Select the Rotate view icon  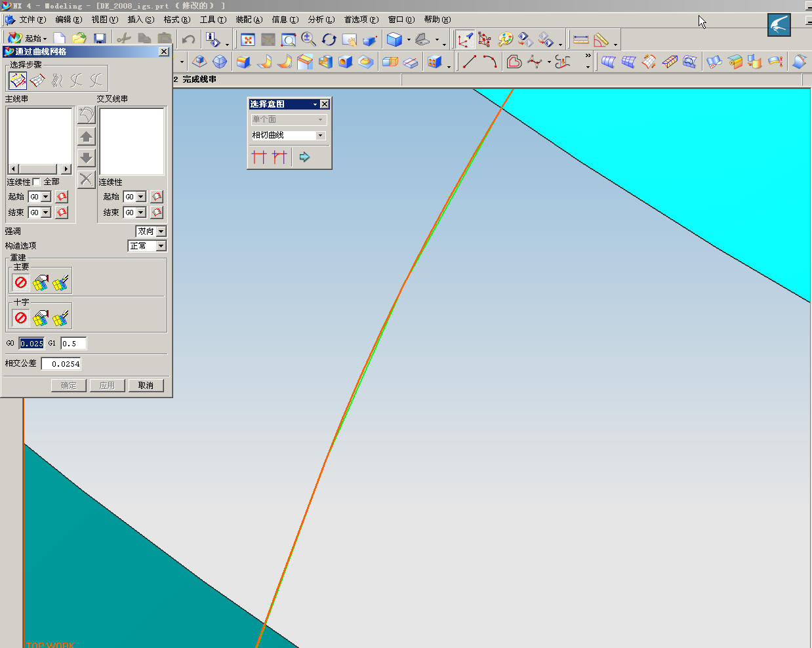(329, 40)
